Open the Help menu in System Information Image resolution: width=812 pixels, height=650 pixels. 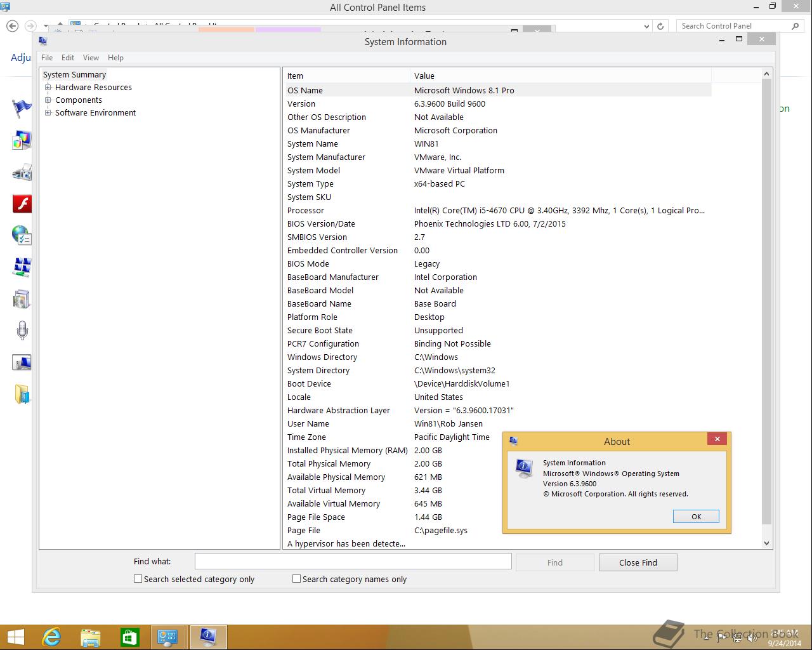click(115, 58)
